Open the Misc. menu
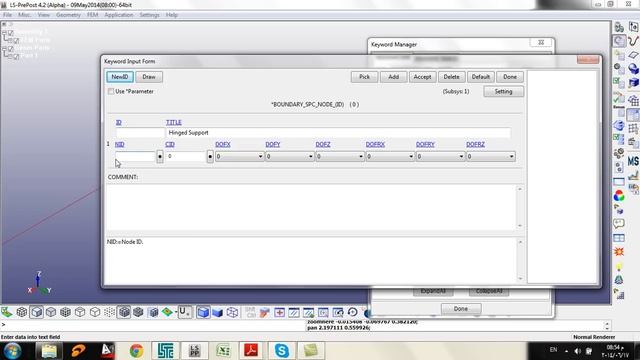Viewport: 640px width, 360px height. point(24,15)
